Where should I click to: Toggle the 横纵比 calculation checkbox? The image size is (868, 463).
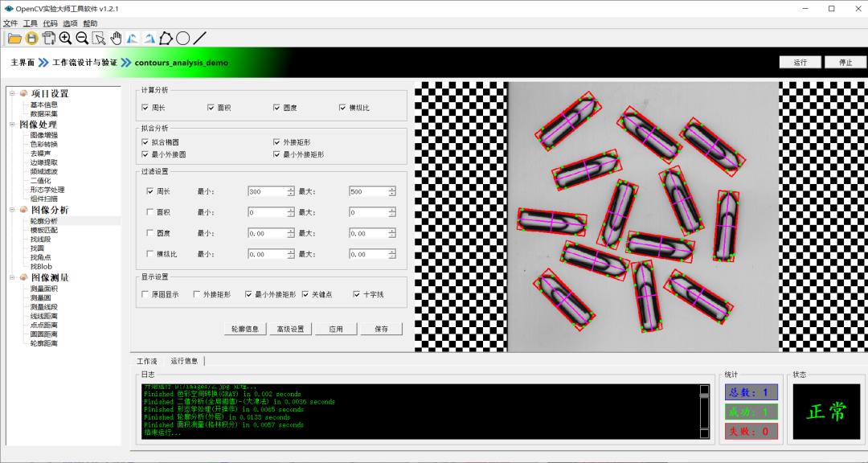pos(342,108)
